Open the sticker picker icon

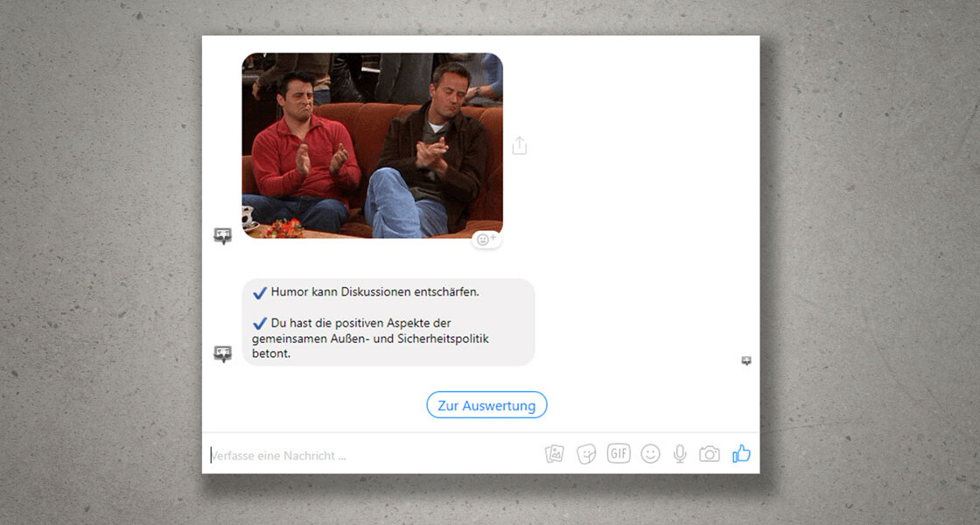click(586, 454)
